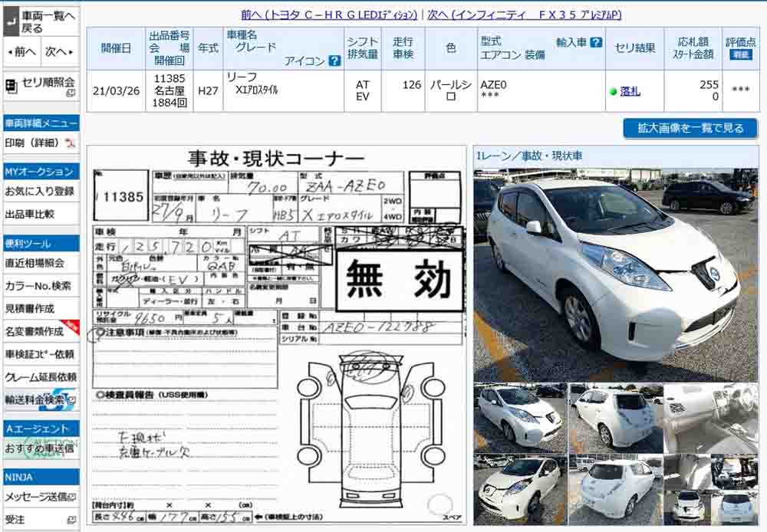Click the popup icon under セリ順照会

(x=71, y=93)
